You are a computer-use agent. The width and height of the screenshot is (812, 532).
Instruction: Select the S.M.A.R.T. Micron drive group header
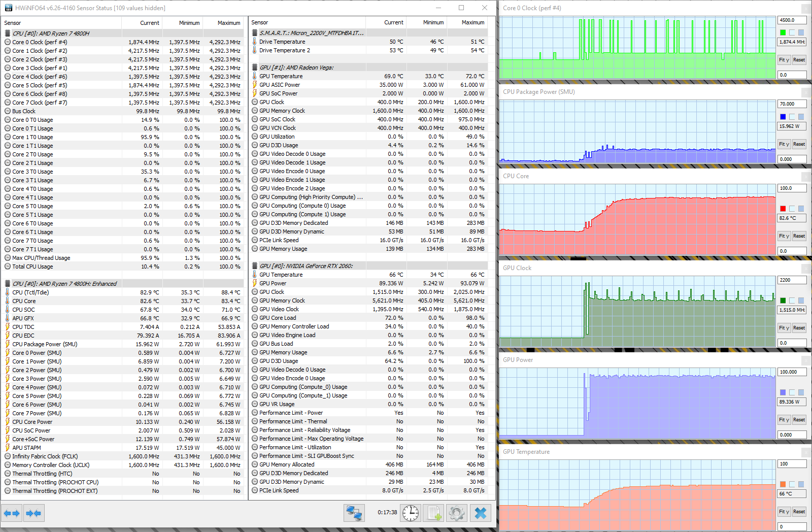point(312,33)
